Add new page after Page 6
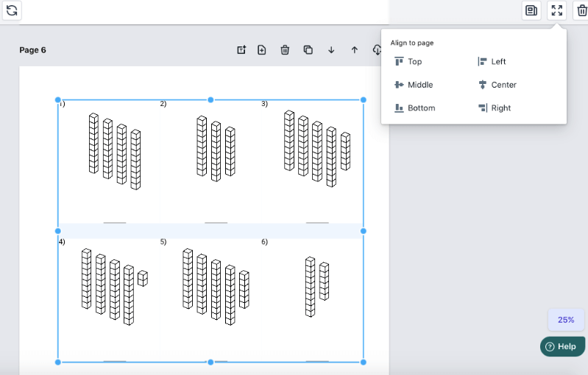The image size is (588, 375). (x=262, y=49)
